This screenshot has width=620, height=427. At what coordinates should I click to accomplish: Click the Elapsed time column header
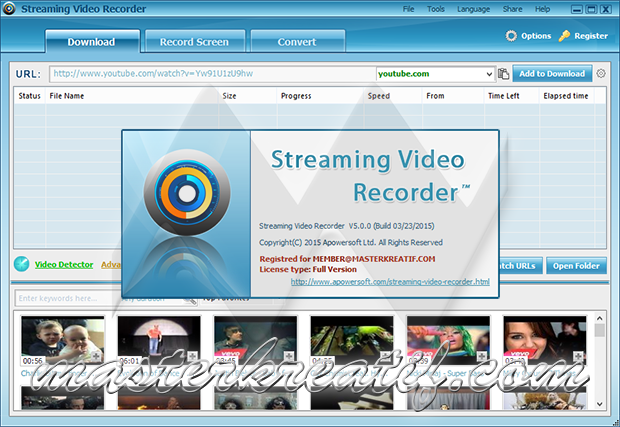pyautogui.click(x=565, y=96)
